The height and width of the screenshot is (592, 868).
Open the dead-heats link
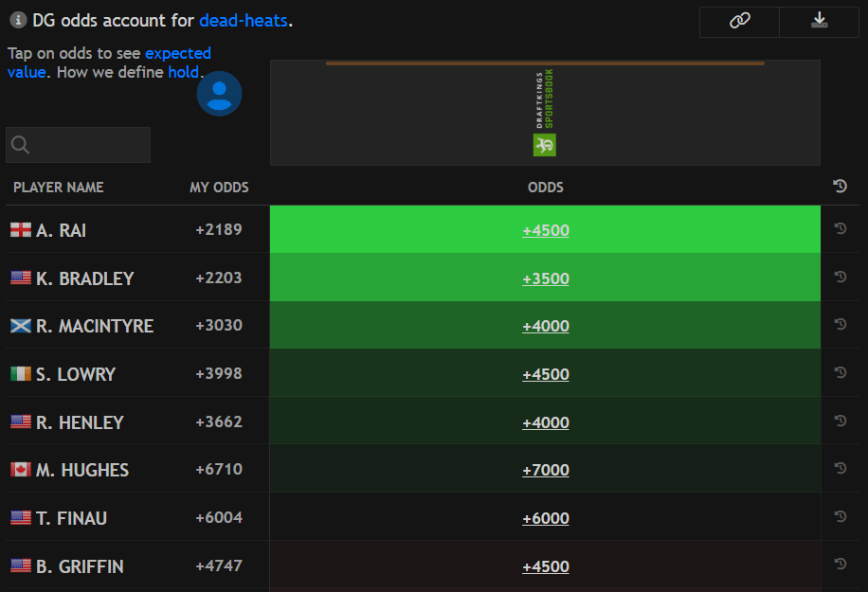point(243,20)
